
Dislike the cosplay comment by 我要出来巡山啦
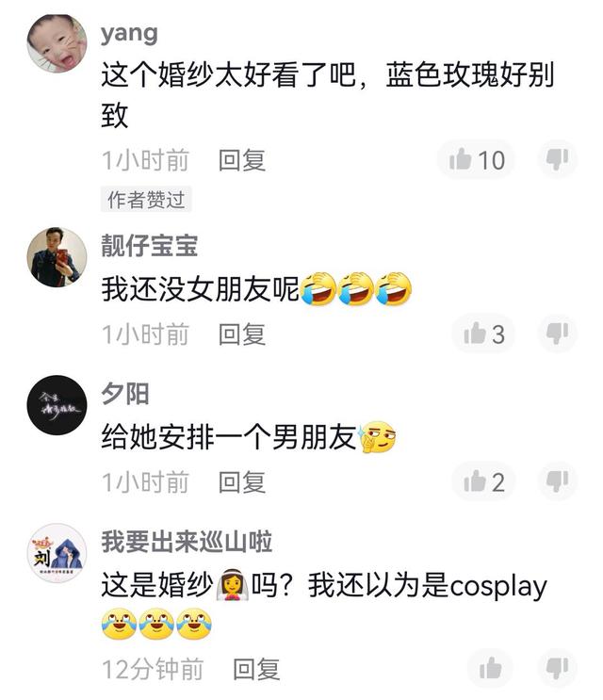[558, 668]
